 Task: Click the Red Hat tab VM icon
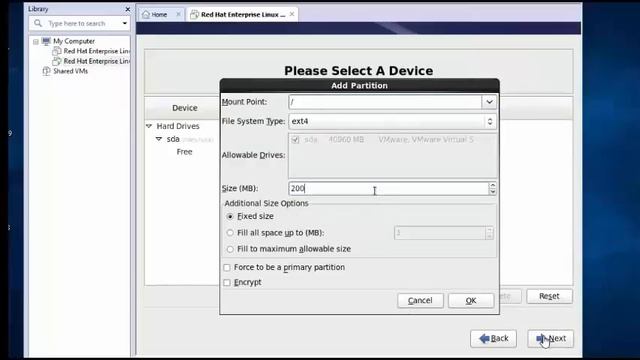(x=194, y=15)
